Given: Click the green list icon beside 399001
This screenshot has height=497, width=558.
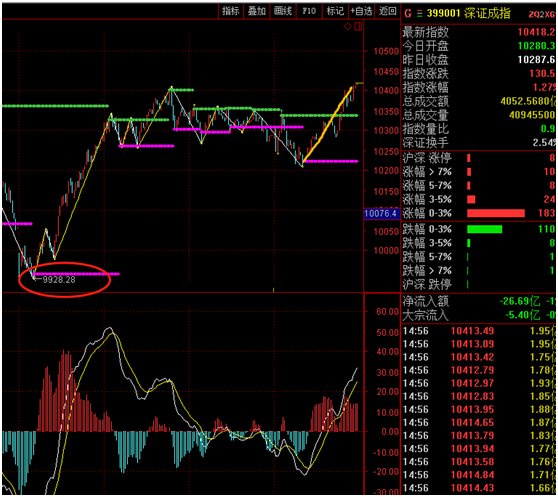Looking at the screenshot, I should pyautogui.click(x=419, y=14).
